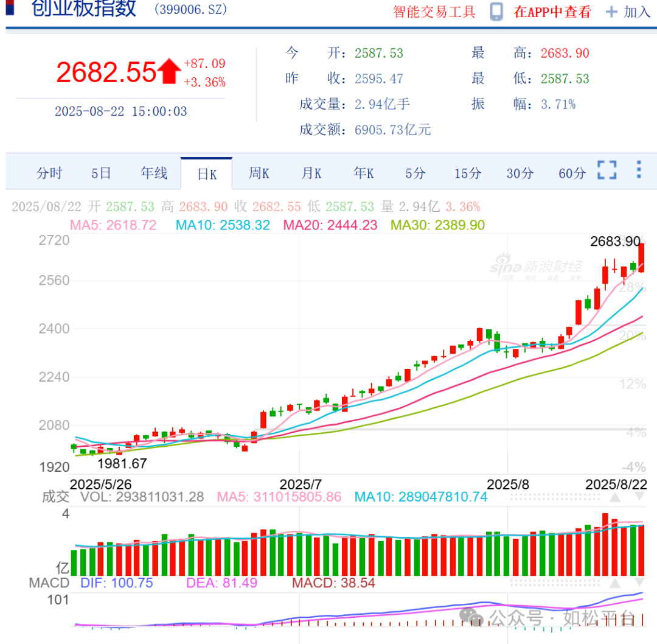657x644 pixels.
Task: Click the volume MA10: 289047810.74 label
Action: point(421,497)
